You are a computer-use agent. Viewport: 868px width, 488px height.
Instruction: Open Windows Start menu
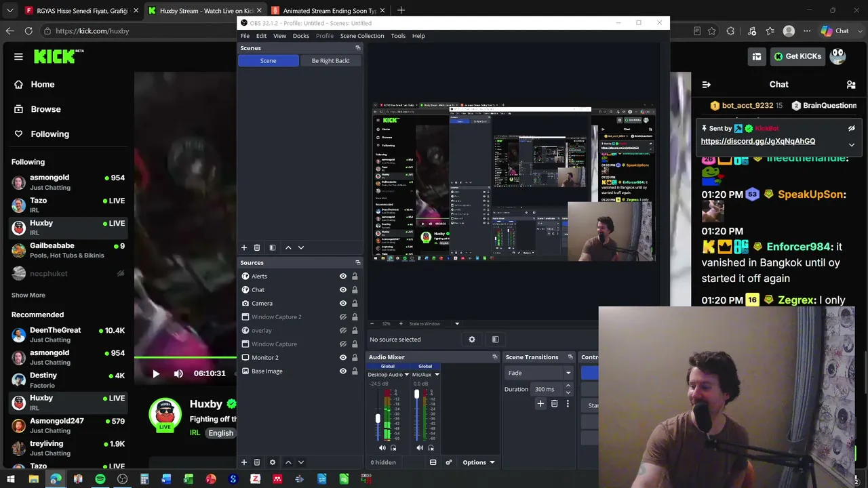point(11,479)
